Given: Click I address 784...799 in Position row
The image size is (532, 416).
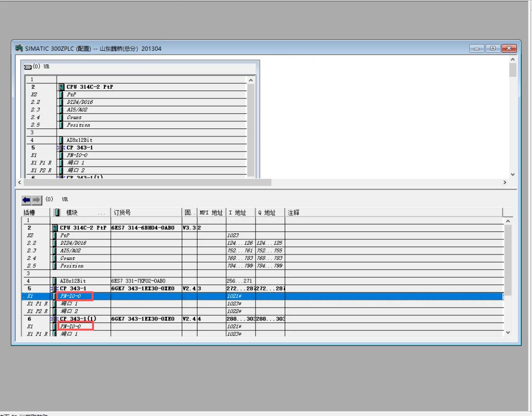Looking at the screenshot, I should (240, 266).
